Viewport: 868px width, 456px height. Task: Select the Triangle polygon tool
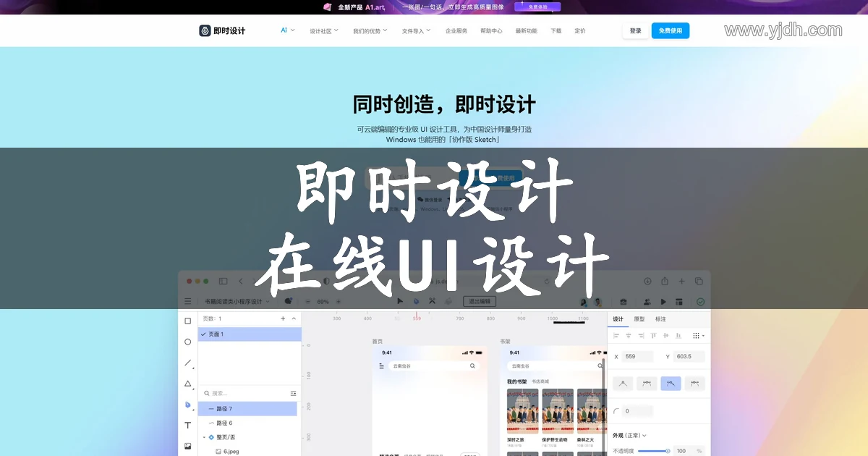pyautogui.click(x=187, y=384)
